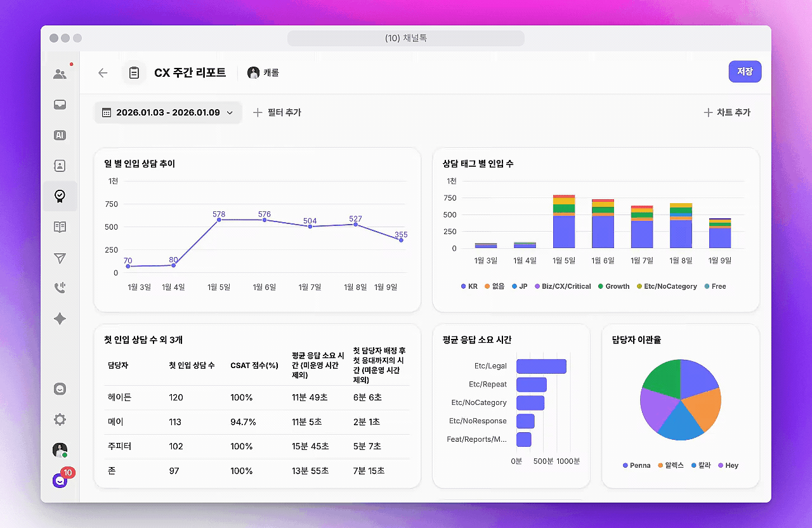Screen dimensions: 812x528
Task: Click the 상담 태그 별 인입 수 chart title
Action: click(478, 164)
